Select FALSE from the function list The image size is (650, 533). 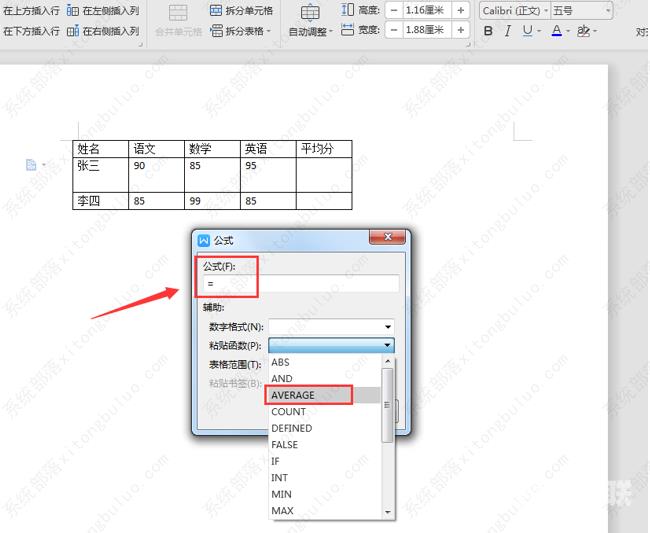325,445
